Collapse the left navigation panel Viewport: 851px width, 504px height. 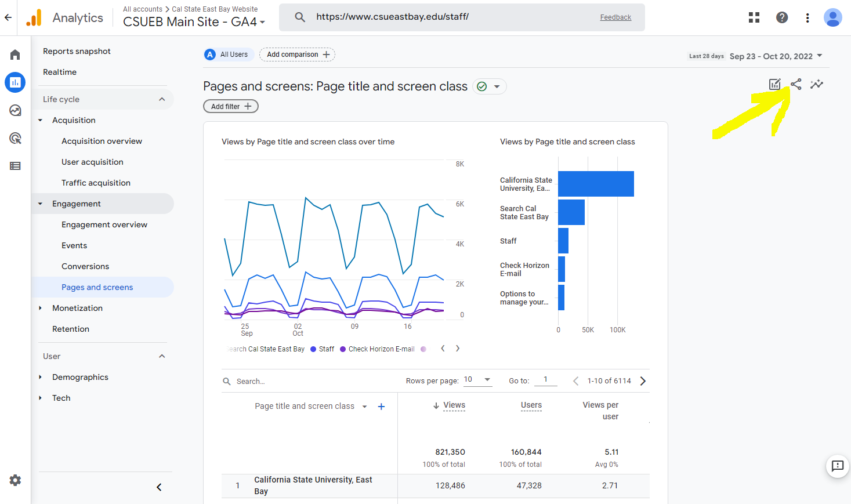click(159, 487)
